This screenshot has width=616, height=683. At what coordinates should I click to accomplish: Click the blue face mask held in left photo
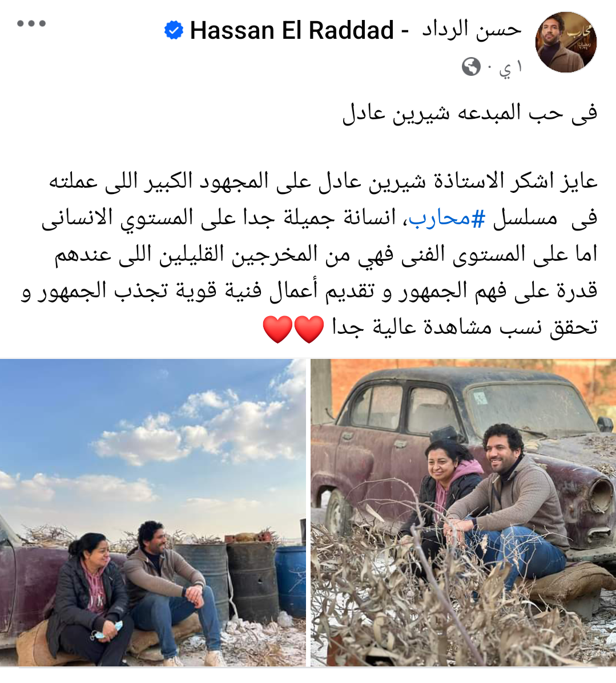coord(107,631)
